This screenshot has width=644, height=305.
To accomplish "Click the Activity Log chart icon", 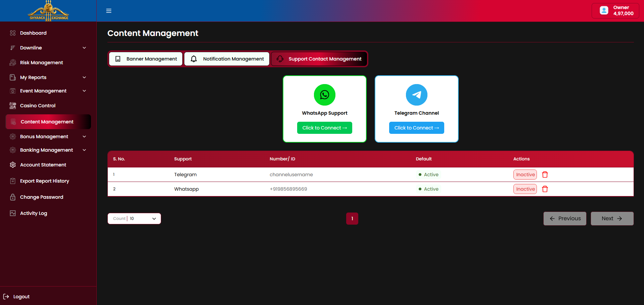I will click(x=13, y=213).
